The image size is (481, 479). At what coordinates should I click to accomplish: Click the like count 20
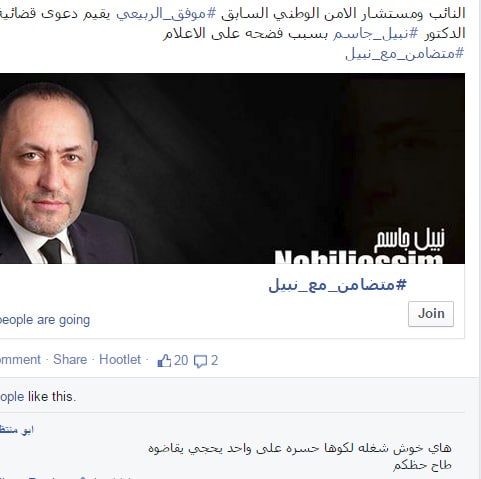(x=181, y=361)
